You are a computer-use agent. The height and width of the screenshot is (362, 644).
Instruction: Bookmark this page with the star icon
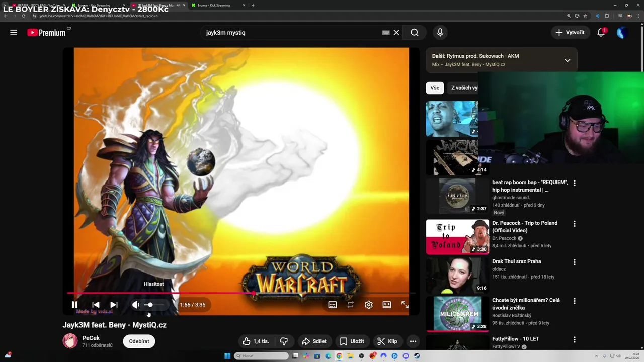click(x=585, y=16)
